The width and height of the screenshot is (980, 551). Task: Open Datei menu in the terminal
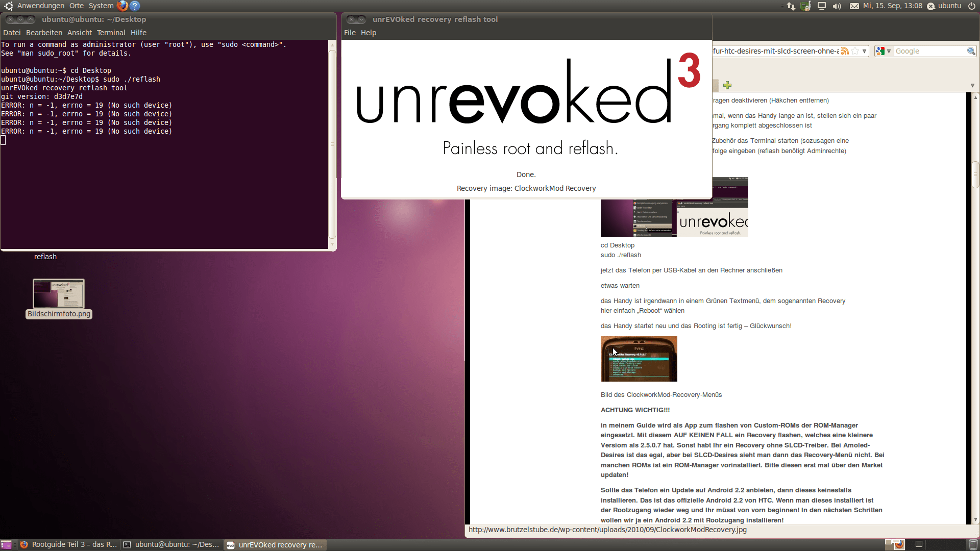12,33
